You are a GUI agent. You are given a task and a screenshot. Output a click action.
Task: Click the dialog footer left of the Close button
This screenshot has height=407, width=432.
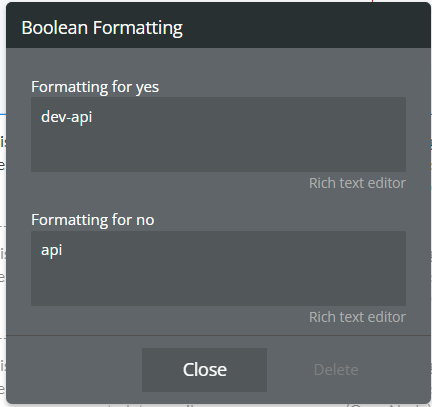pos(74,370)
